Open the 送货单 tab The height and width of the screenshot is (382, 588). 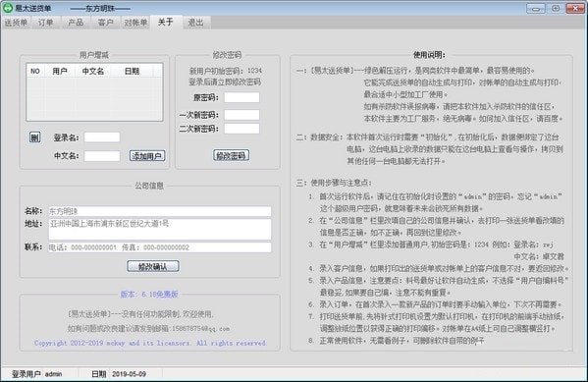(x=16, y=23)
